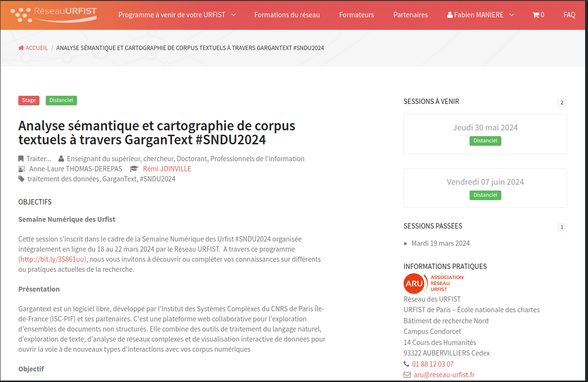588x382 pixels.
Task: Click the green Distanciel badge near title
Action: (x=61, y=101)
